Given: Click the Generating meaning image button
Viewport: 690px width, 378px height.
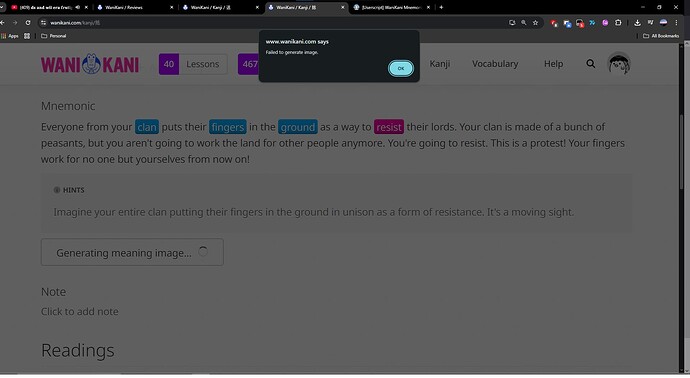Looking at the screenshot, I should 132,252.
